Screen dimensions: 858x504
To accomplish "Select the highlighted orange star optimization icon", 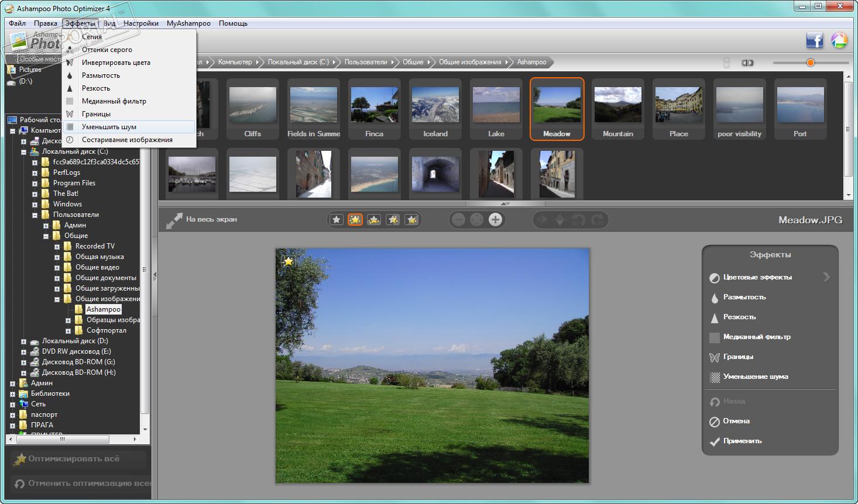I will 355,220.
